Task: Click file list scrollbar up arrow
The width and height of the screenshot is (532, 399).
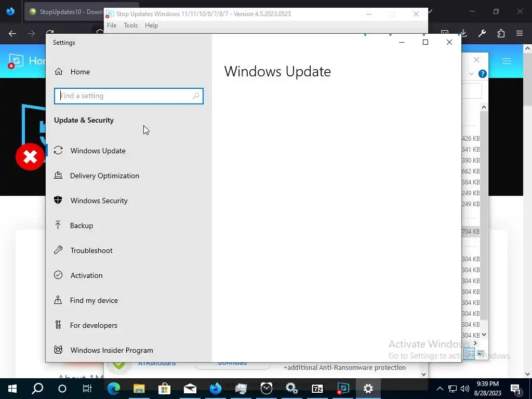Action: 484,107
